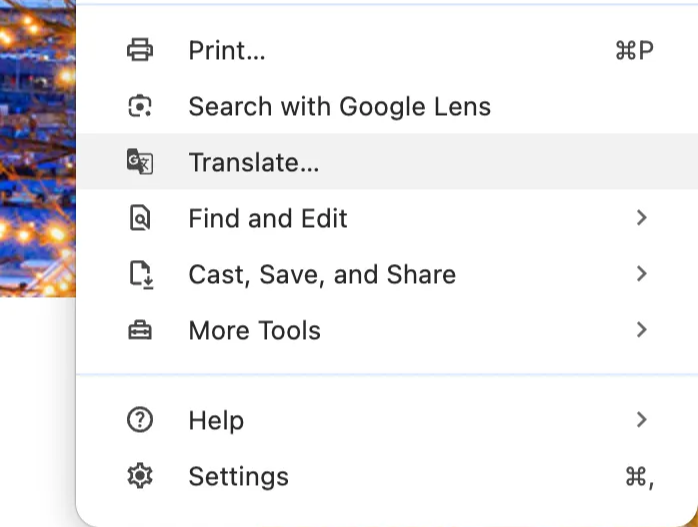Open the More Tools submenu chevron
Screen dimensions: 698x527
[642, 330]
